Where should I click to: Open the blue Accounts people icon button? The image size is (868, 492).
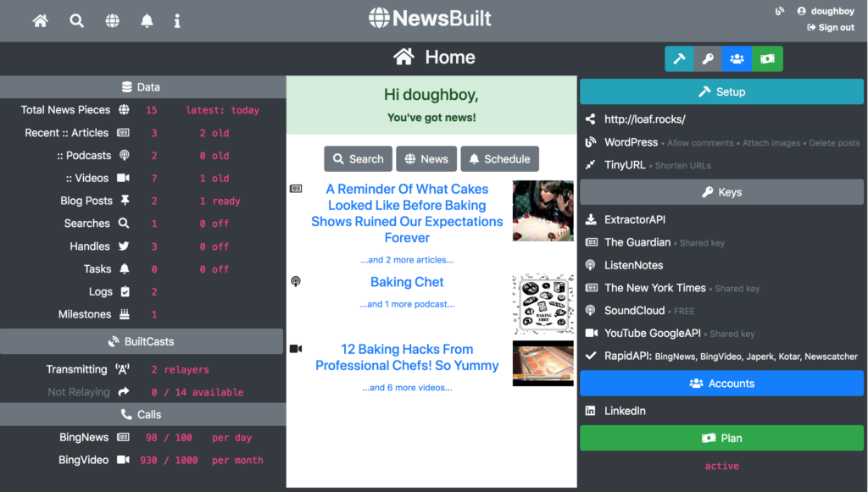(x=737, y=58)
